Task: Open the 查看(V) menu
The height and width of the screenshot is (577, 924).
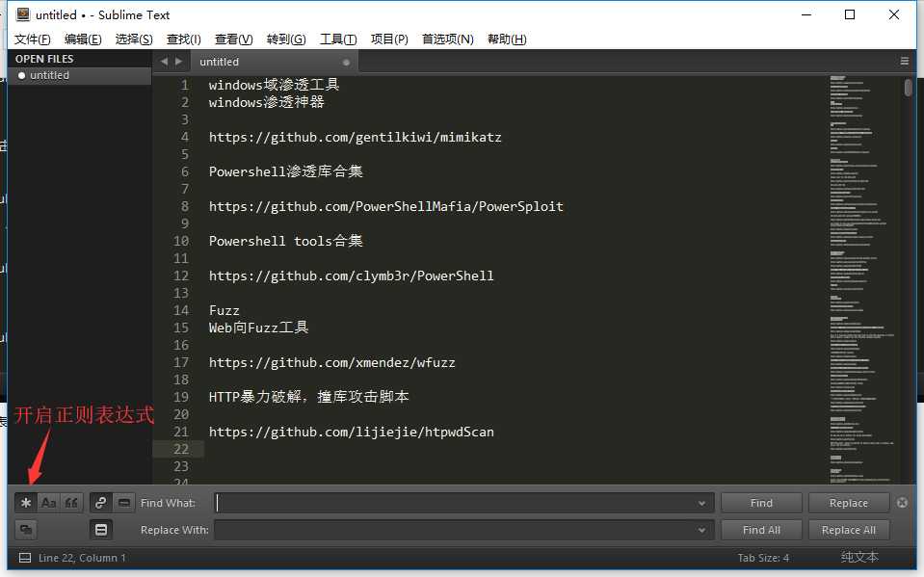Action: 234,39
